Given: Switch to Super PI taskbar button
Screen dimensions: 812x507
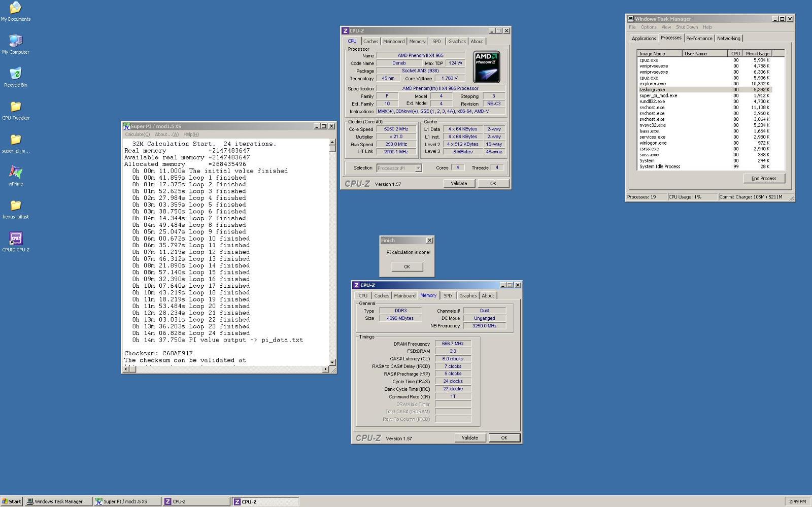Looking at the screenshot, I should click(x=127, y=501).
